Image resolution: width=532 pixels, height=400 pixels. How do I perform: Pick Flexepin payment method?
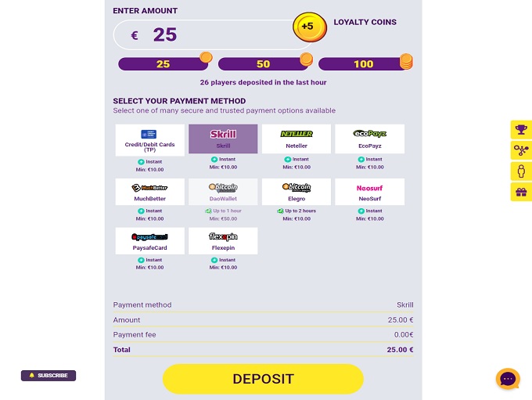(223, 241)
